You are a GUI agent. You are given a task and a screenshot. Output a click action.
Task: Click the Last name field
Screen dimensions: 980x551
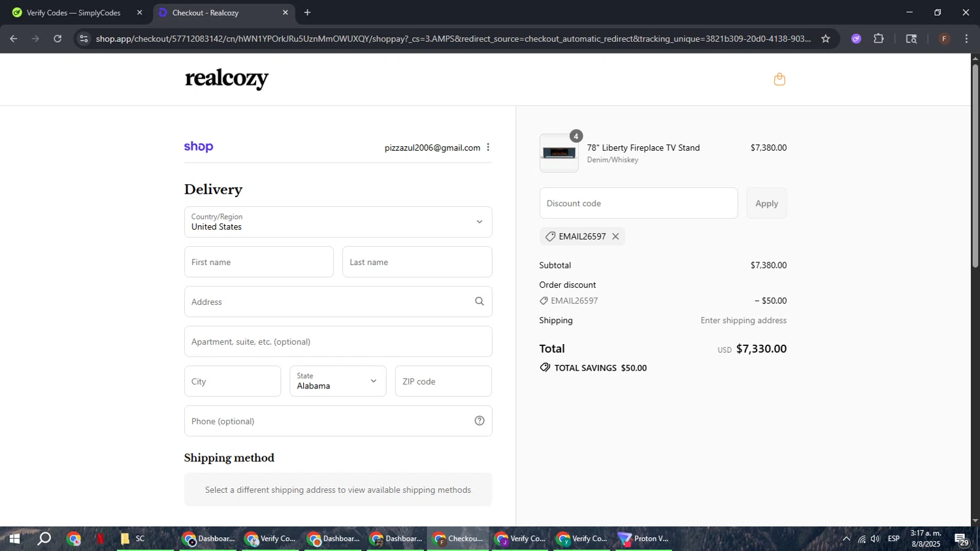point(417,262)
